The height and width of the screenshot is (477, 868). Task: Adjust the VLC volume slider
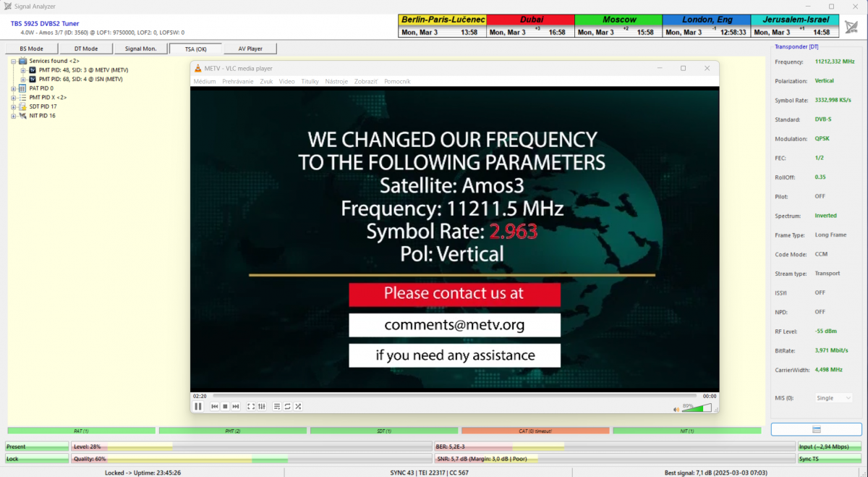coord(696,408)
